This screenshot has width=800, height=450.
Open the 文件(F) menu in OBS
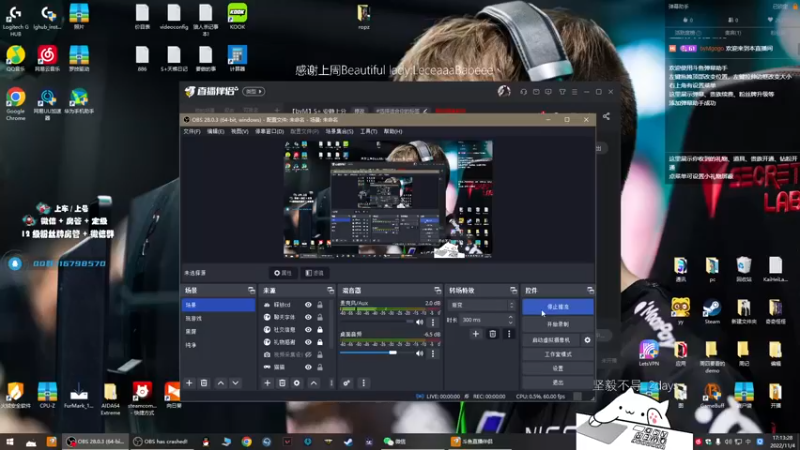click(192, 132)
